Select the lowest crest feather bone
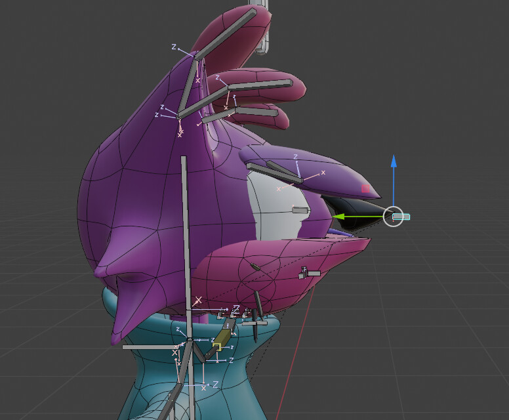Viewport: 509px width, 420px height. click(x=256, y=112)
